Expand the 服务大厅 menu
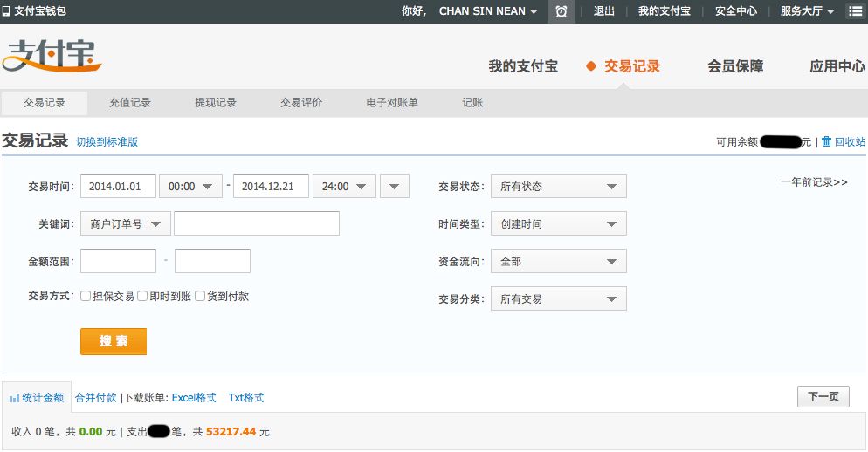 tap(807, 11)
